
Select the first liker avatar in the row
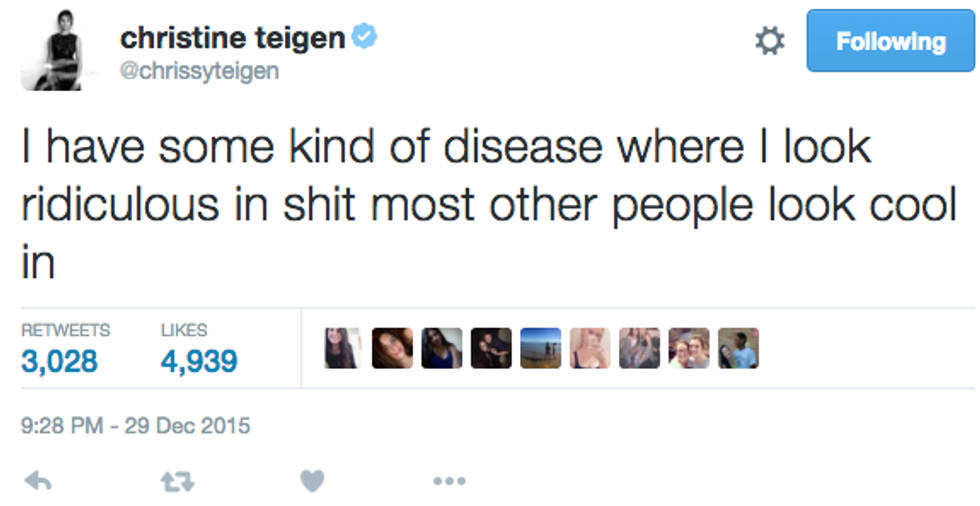tap(343, 348)
